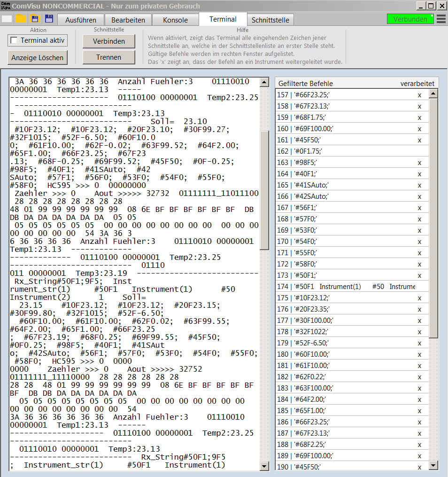The width and height of the screenshot is (448, 477).
Task: Click 'Temp3:23.19' in the terminal output
Action: tap(101, 273)
